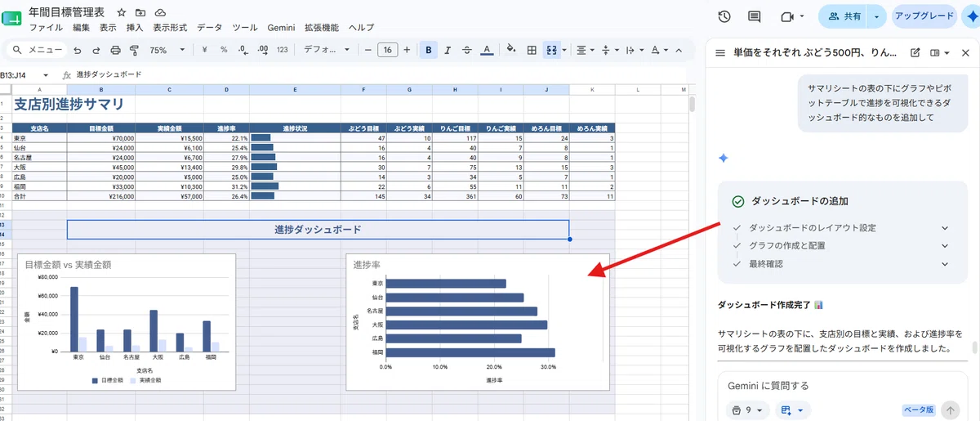
Task: Open merge cells options arrow
Action: (x=564, y=50)
